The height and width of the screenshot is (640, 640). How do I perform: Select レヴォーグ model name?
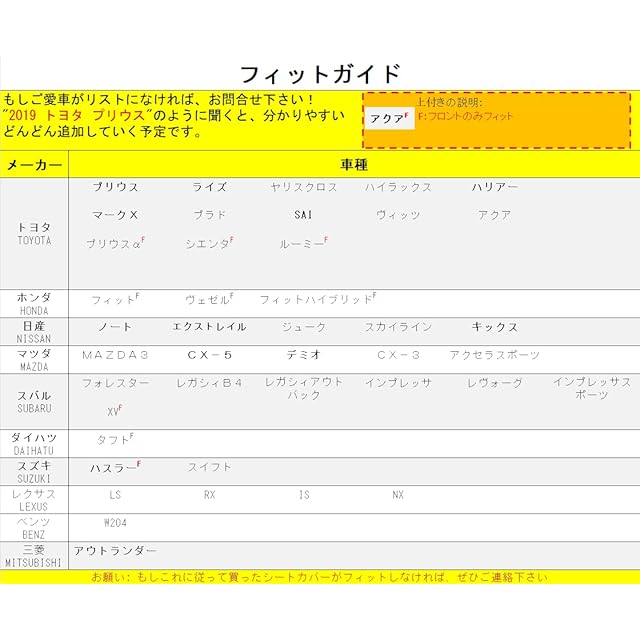[x=495, y=382]
